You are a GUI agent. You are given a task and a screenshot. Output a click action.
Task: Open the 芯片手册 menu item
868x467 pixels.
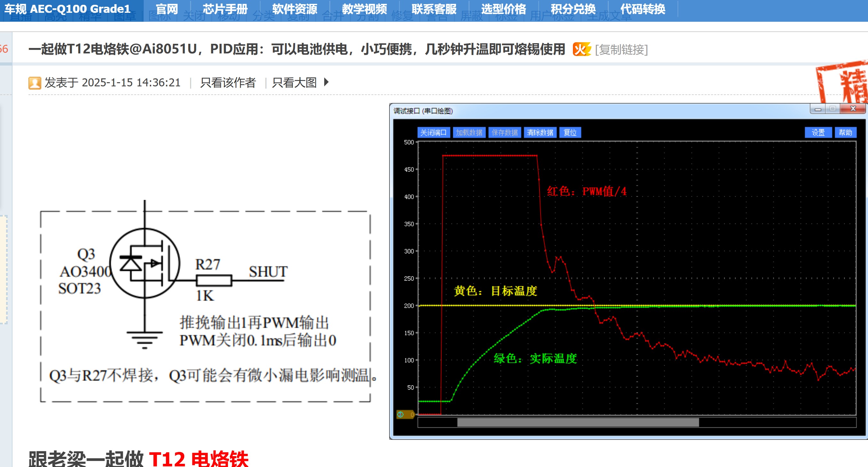225,9
